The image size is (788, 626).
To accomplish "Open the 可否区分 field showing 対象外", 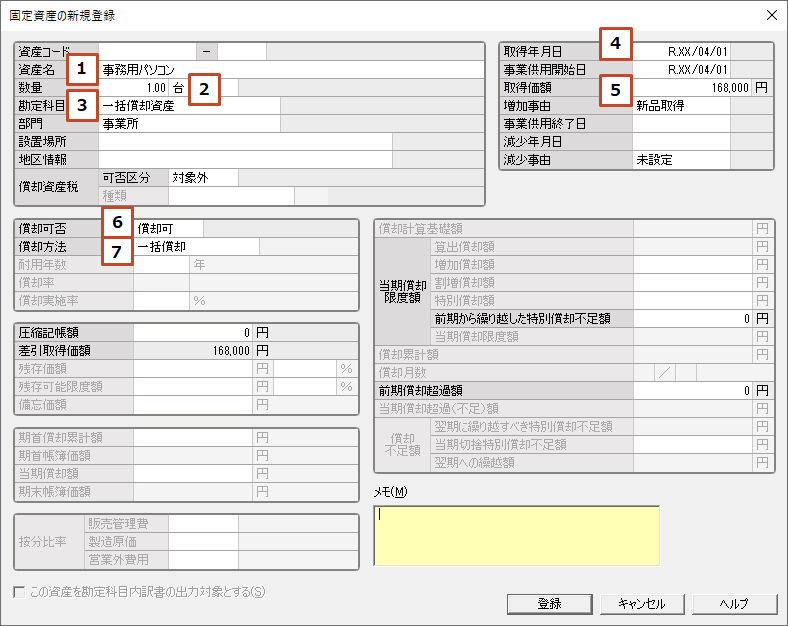I will point(203,178).
